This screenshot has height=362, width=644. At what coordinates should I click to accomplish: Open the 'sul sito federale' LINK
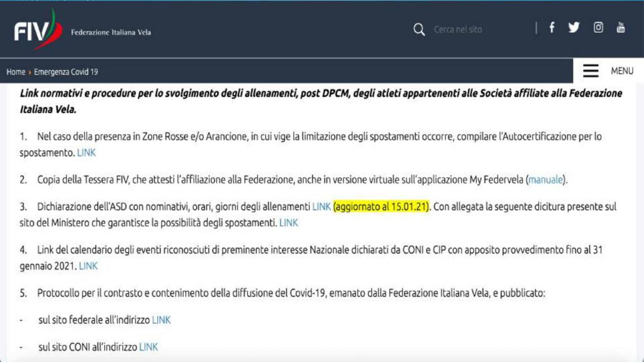(161, 320)
